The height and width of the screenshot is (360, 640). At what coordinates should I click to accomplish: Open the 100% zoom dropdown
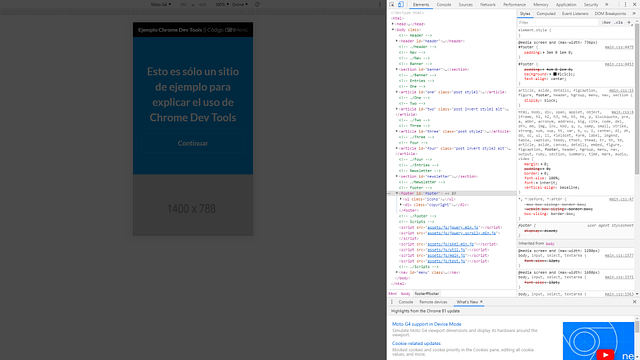[222, 4]
